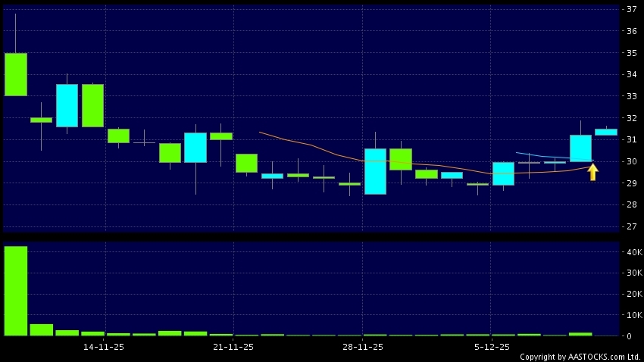Select the big cyan candle at 28-11-25

tap(375, 171)
